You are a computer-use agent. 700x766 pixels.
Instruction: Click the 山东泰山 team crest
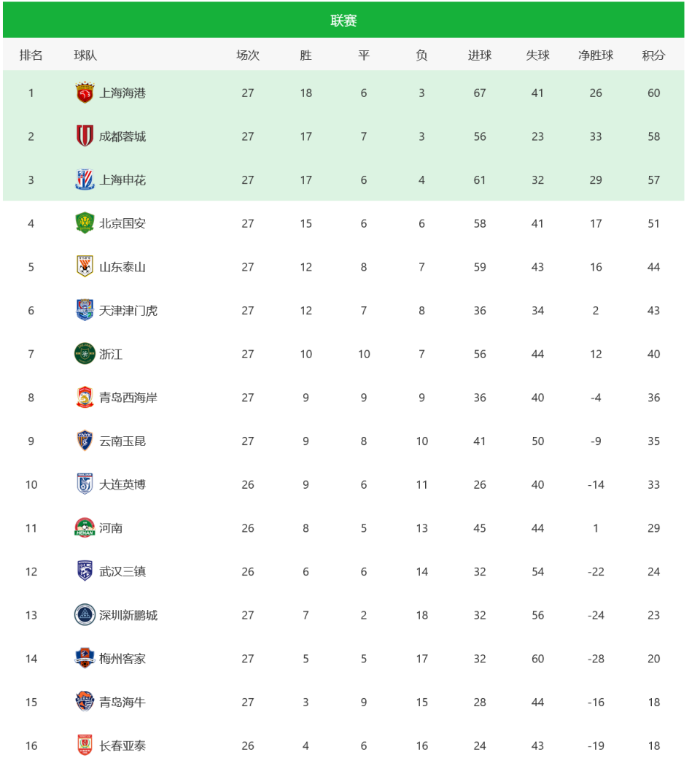(x=85, y=267)
